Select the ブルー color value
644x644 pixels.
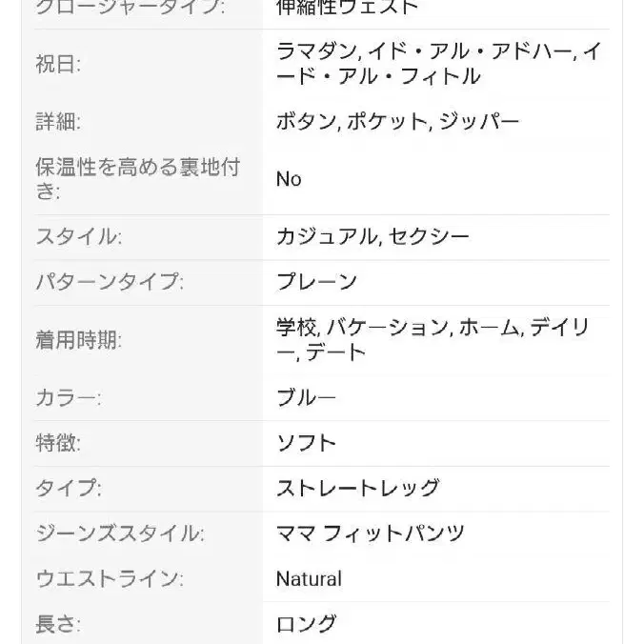(x=306, y=397)
